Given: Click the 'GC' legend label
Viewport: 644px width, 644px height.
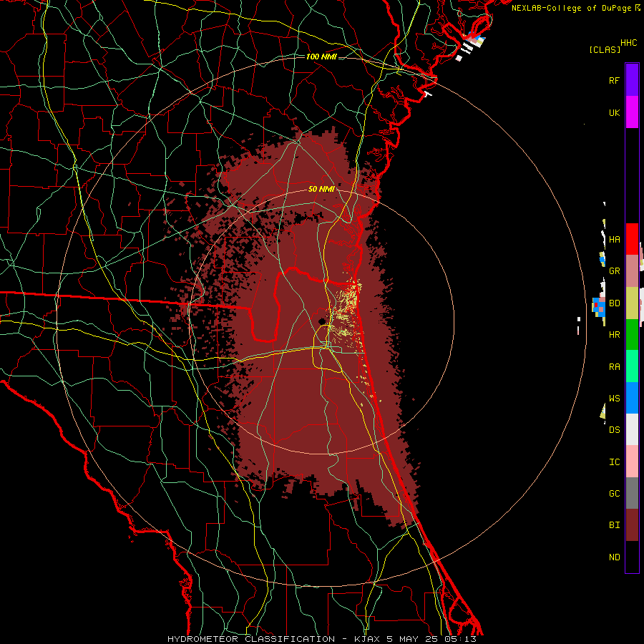Looking at the screenshot, I should [615, 493].
